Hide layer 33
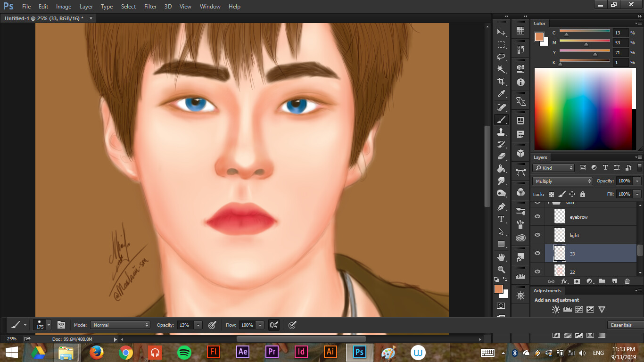The width and height of the screenshot is (644, 362). tap(537, 254)
